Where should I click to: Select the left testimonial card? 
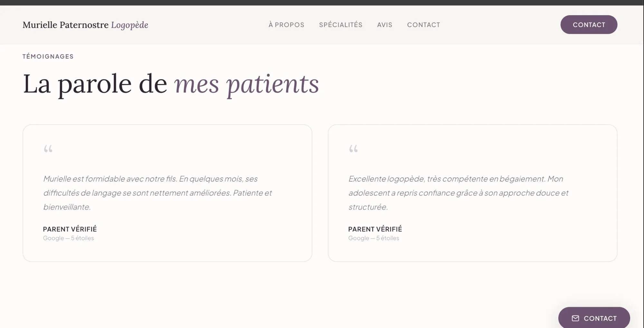(x=167, y=193)
